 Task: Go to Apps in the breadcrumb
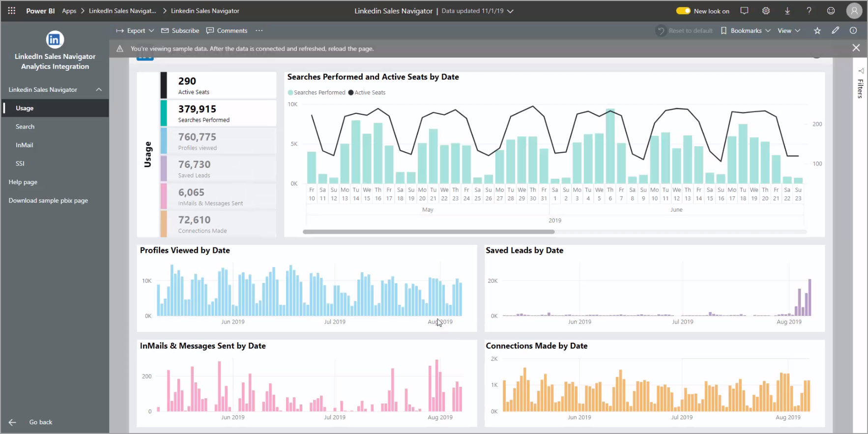[x=69, y=11]
